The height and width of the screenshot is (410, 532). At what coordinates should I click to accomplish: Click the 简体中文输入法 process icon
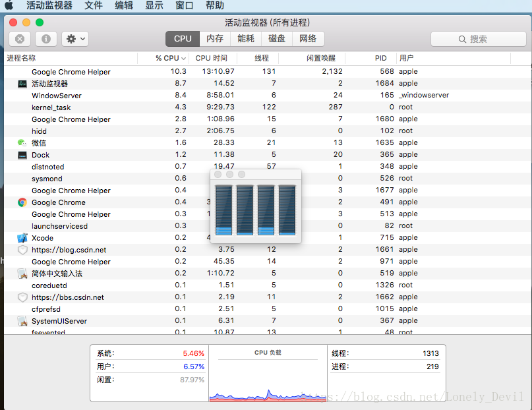click(22, 274)
